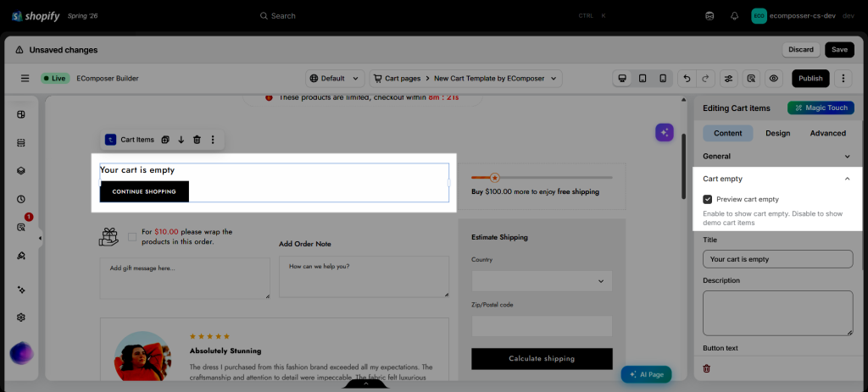This screenshot has height=392, width=868.
Task: Collapse the Cart empty section
Action: tap(847, 179)
